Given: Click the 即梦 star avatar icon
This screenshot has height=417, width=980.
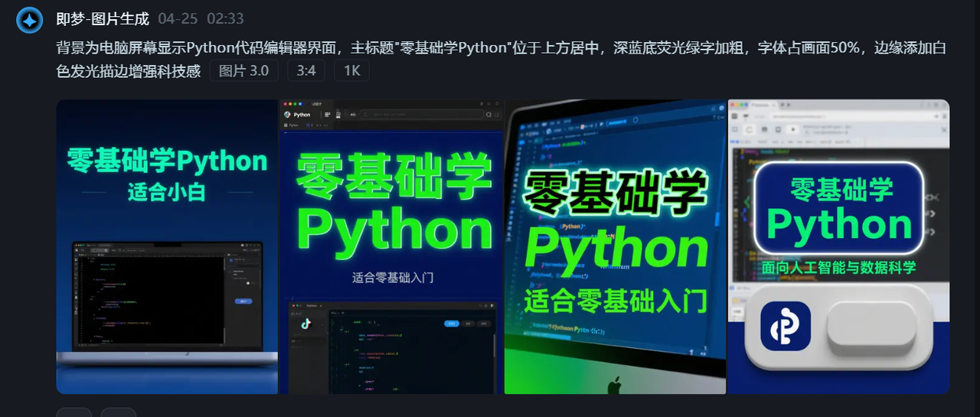Looking at the screenshot, I should 30,21.
